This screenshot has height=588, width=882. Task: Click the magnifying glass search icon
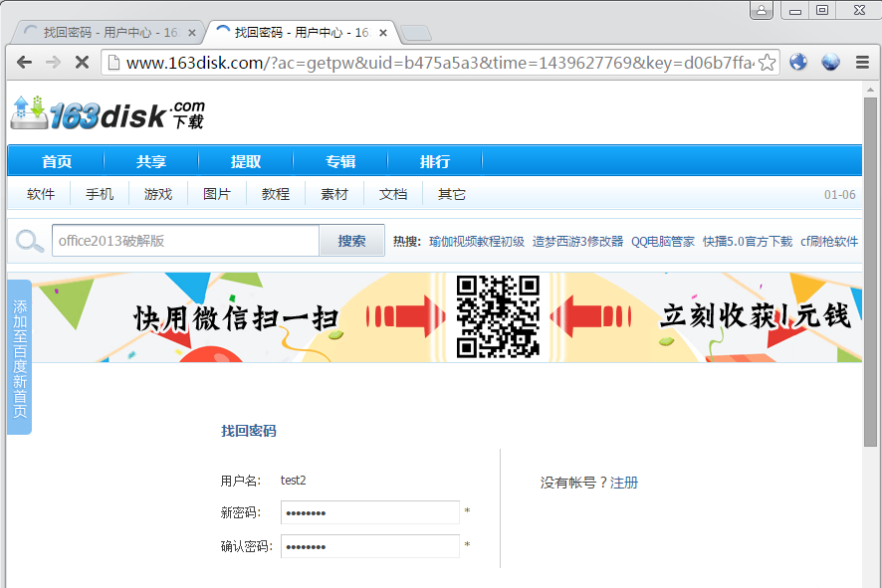pos(29,239)
